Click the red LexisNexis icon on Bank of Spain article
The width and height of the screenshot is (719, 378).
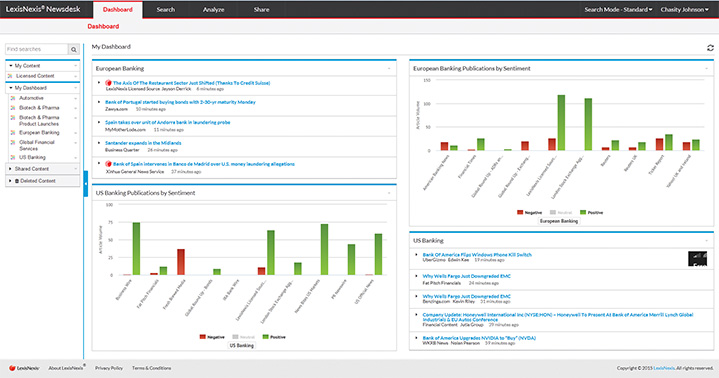(x=108, y=164)
